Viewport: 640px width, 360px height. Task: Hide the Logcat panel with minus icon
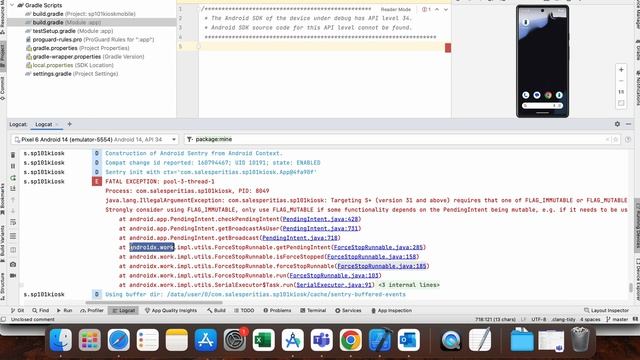pos(628,124)
